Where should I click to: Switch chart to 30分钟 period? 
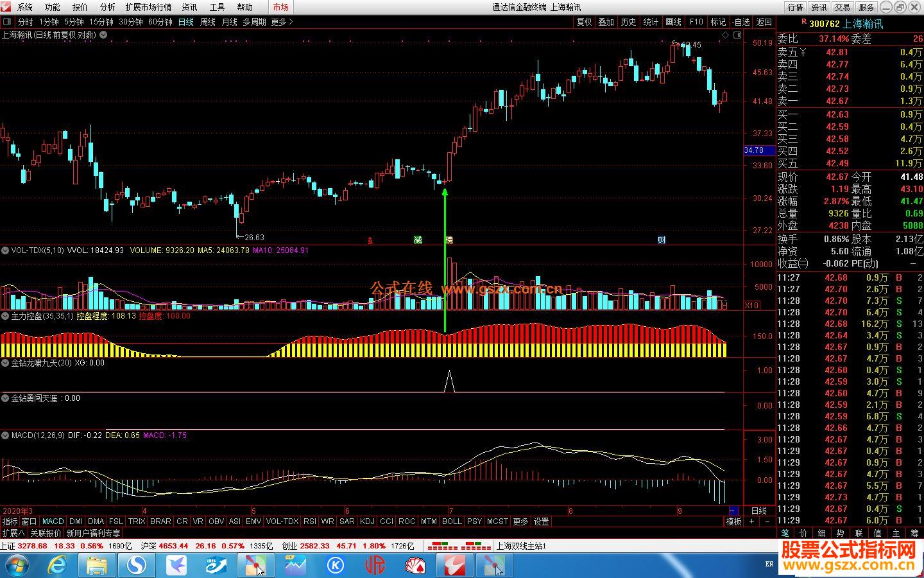click(x=131, y=22)
